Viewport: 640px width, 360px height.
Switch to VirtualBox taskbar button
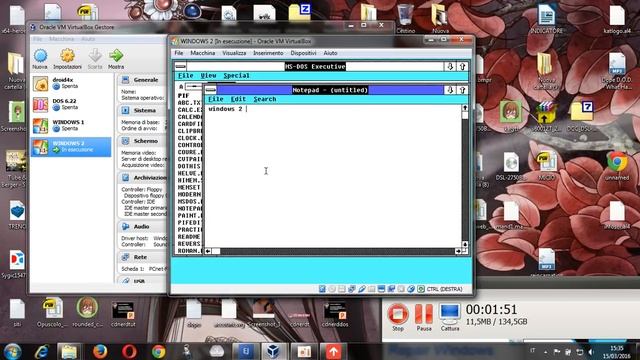point(273,351)
